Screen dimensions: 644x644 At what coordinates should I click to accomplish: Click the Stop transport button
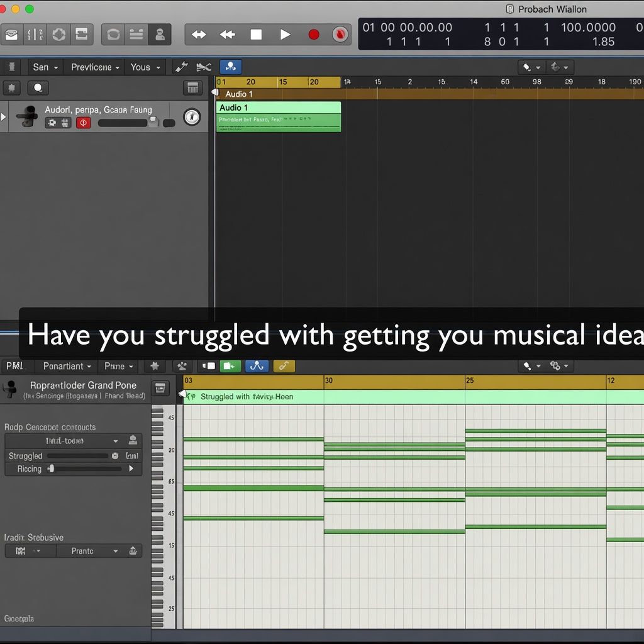(257, 35)
